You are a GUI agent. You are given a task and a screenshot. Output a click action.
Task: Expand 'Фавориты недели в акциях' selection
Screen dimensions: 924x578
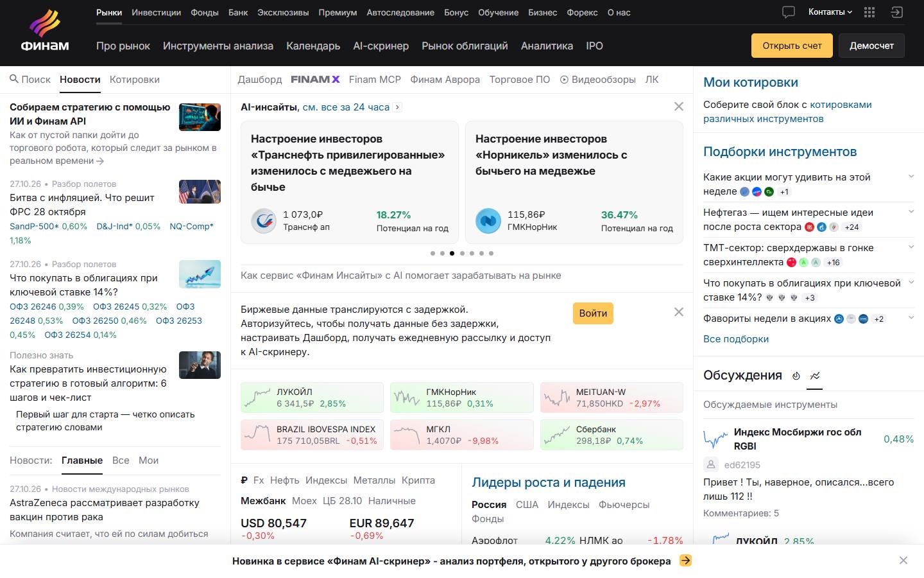click(911, 318)
